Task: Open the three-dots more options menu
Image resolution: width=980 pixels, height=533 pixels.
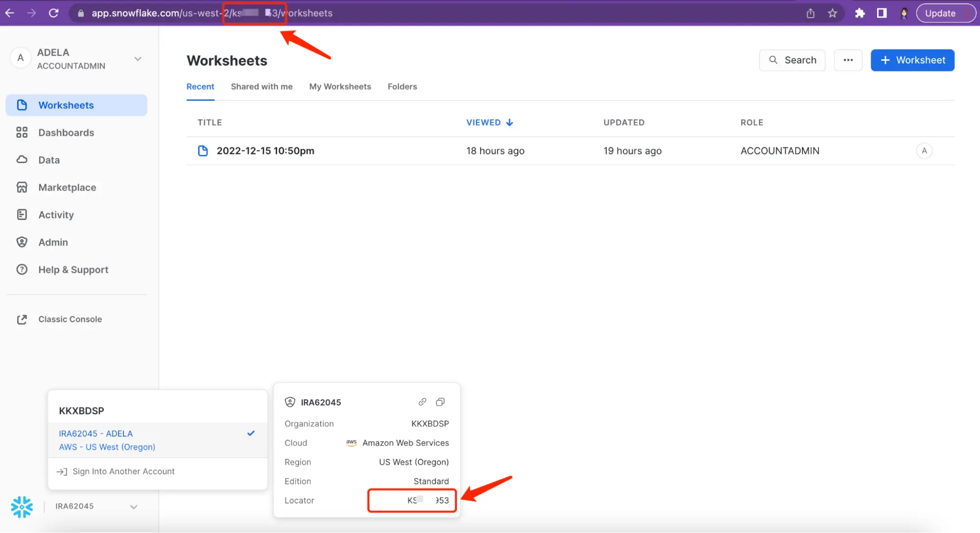Action: click(848, 60)
